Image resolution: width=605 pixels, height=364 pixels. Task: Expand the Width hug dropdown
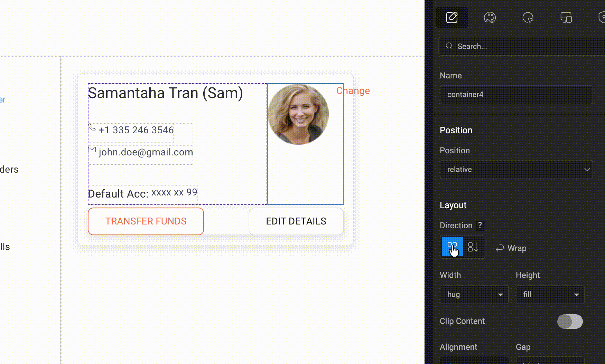(x=500, y=295)
